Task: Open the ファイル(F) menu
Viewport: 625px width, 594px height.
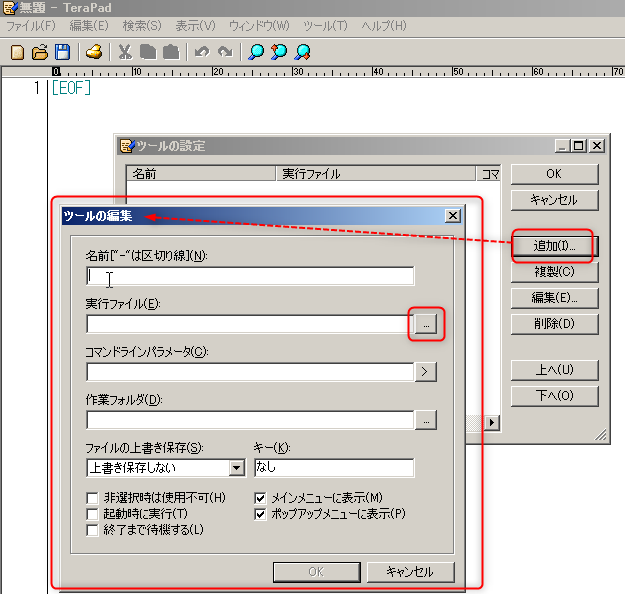Action: pos(31,26)
